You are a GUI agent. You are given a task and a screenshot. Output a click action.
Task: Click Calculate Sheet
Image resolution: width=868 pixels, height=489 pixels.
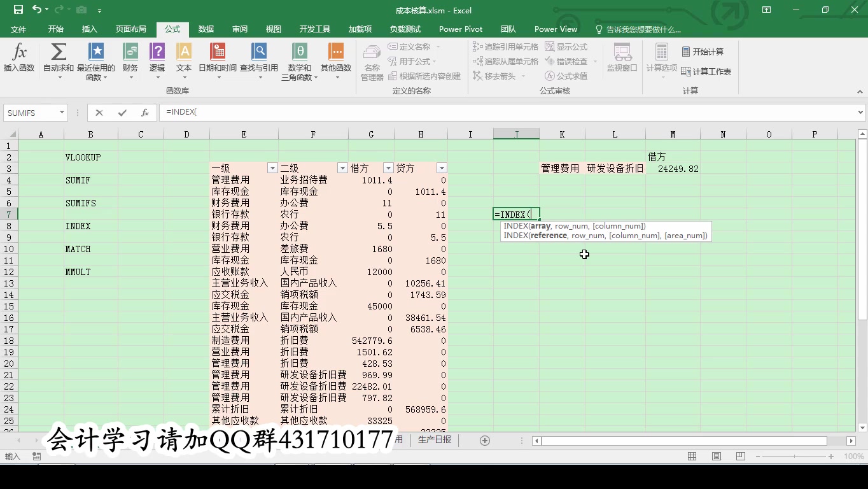706,71
